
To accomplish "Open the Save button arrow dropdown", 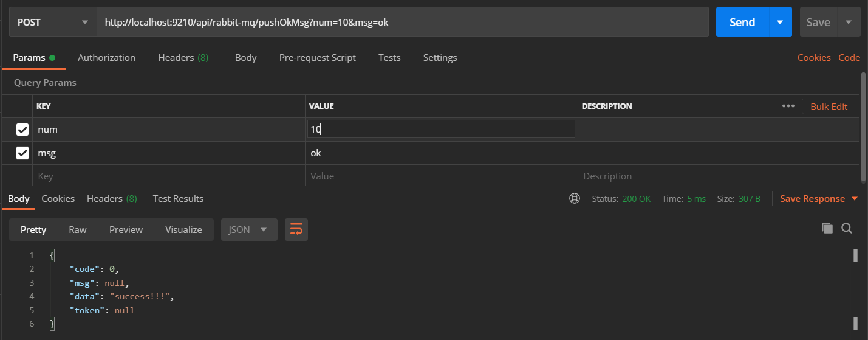I will point(849,22).
